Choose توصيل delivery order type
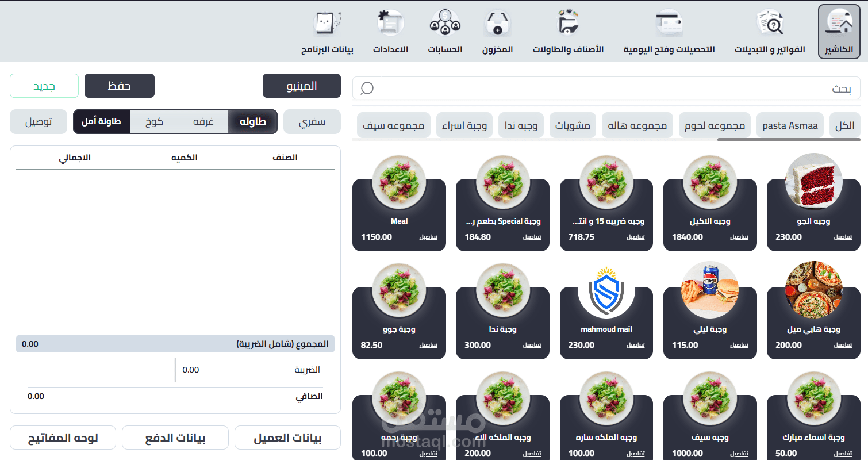The height and width of the screenshot is (460, 868). point(39,122)
